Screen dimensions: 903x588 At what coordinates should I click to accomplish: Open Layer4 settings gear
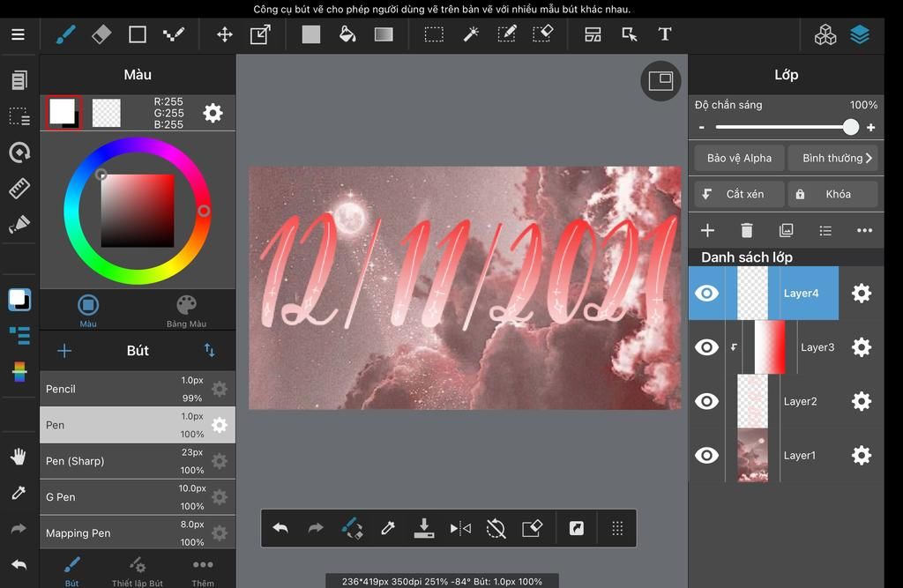[x=861, y=294]
